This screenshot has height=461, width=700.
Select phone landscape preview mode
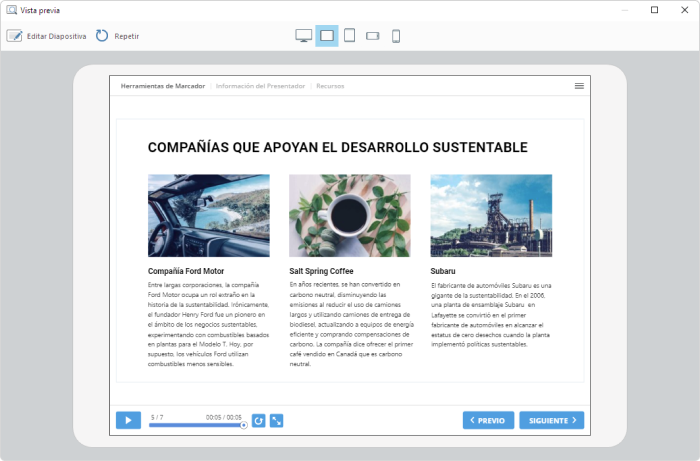[373, 36]
